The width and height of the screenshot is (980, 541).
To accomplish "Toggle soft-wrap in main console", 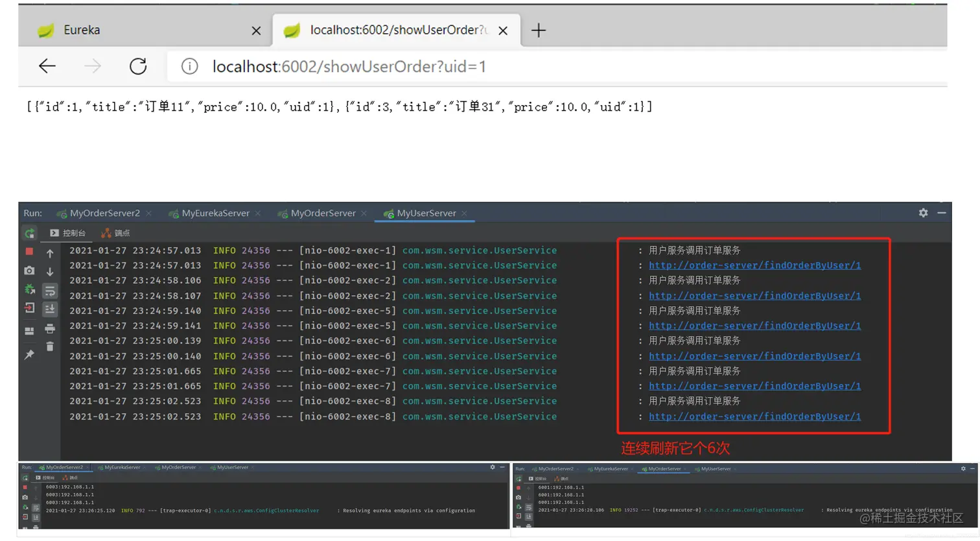I will [50, 291].
